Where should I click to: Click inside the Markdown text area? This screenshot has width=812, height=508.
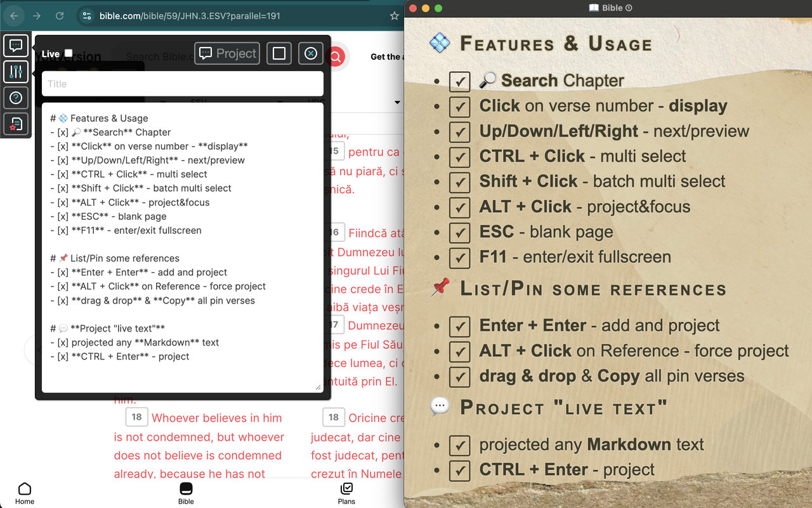point(183,247)
